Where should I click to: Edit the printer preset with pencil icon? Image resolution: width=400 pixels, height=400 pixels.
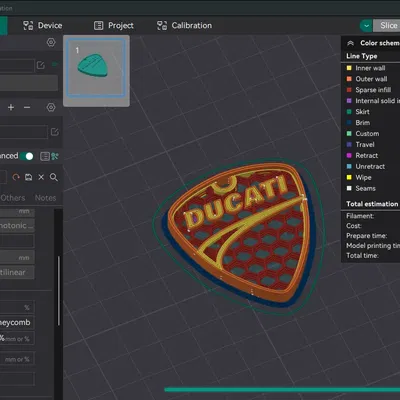point(41,65)
